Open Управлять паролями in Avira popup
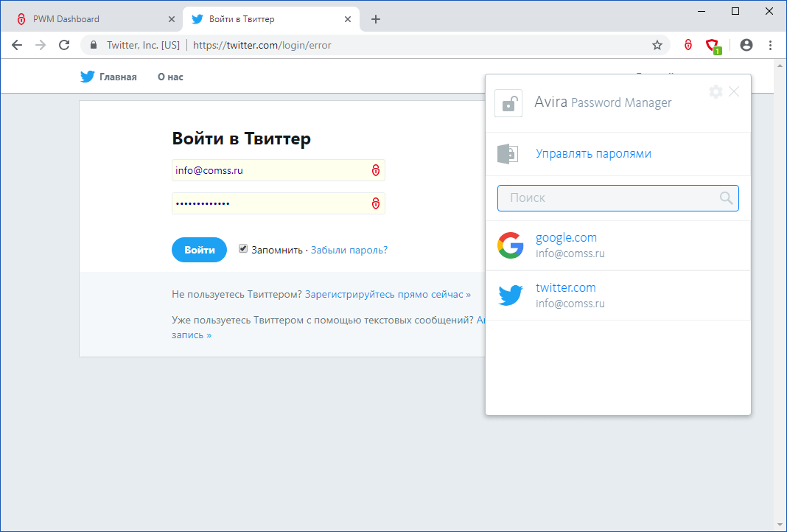The image size is (787, 532). [593, 154]
